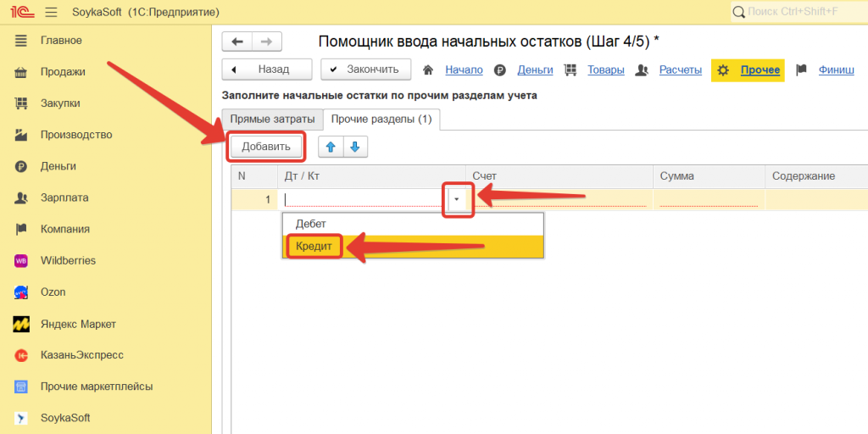Viewport: 868px width, 434px height.
Task: Open the Продажи section in the sidebar
Action: coord(63,72)
